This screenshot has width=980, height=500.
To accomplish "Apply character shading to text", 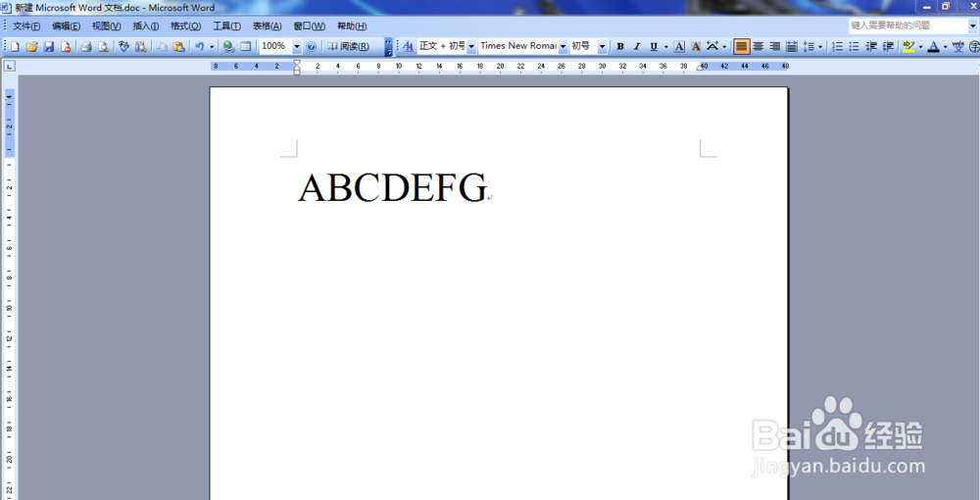I will pyautogui.click(x=696, y=46).
